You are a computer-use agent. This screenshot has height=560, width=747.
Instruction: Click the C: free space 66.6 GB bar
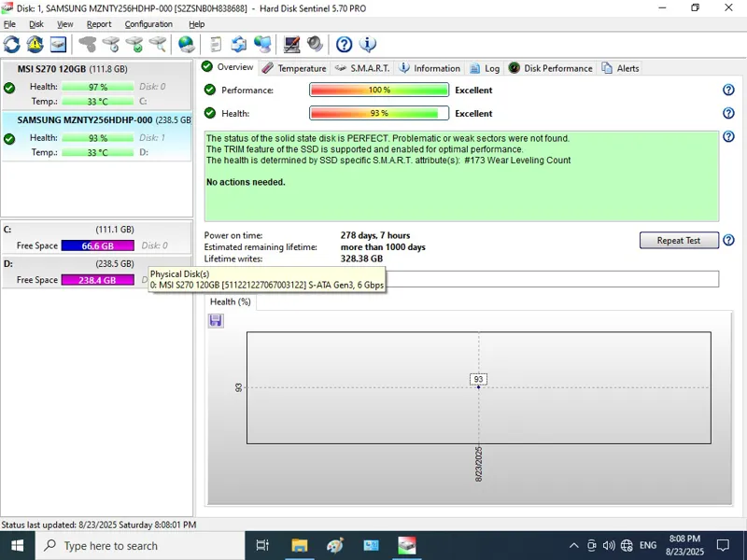pyautogui.click(x=98, y=245)
